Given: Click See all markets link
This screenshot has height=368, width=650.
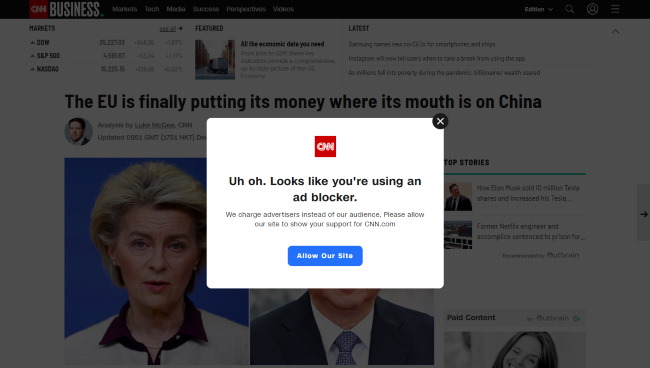Looking at the screenshot, I should point(171,29).
